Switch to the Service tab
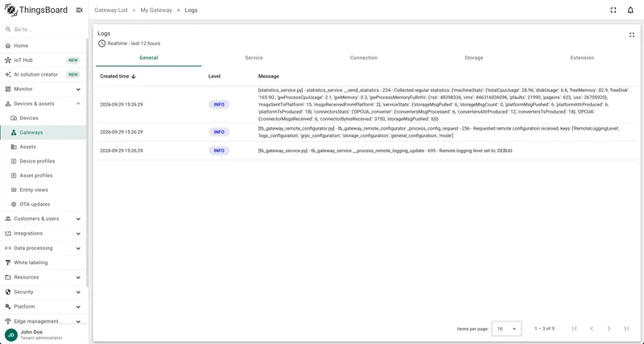 click(254, 58)
